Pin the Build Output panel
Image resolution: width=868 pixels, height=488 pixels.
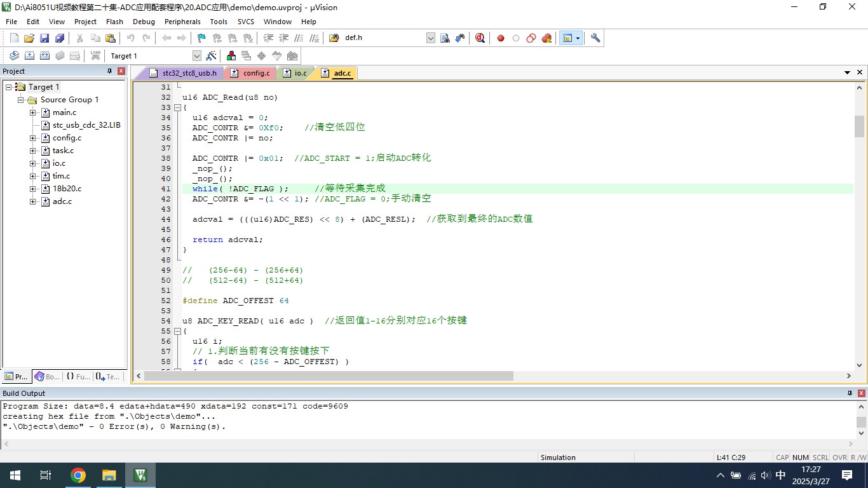pos(850,393)
